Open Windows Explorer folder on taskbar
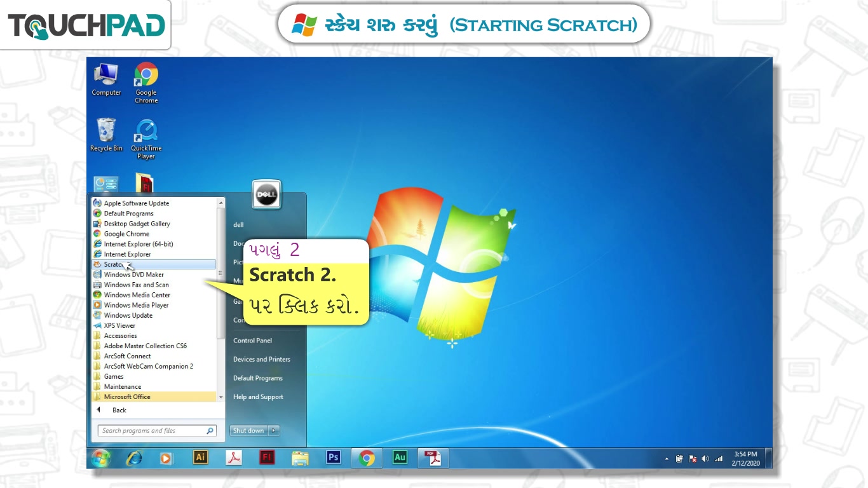Image resolution: width=868 pixels, height=488 pixels. click(x=300, y=457)
